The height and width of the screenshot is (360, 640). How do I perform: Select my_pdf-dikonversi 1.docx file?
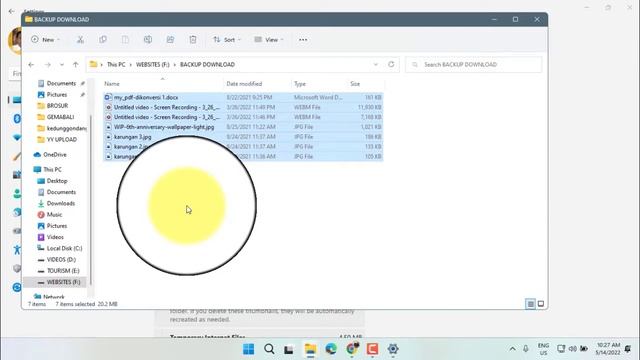(243, 98)
